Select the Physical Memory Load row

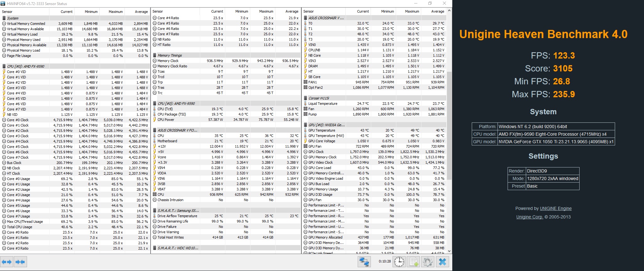(x=75, y=50)
